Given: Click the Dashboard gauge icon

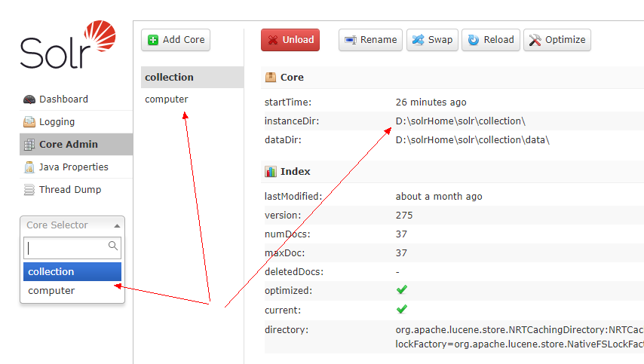Looking at the screenshot, I should tap(29, 99).
